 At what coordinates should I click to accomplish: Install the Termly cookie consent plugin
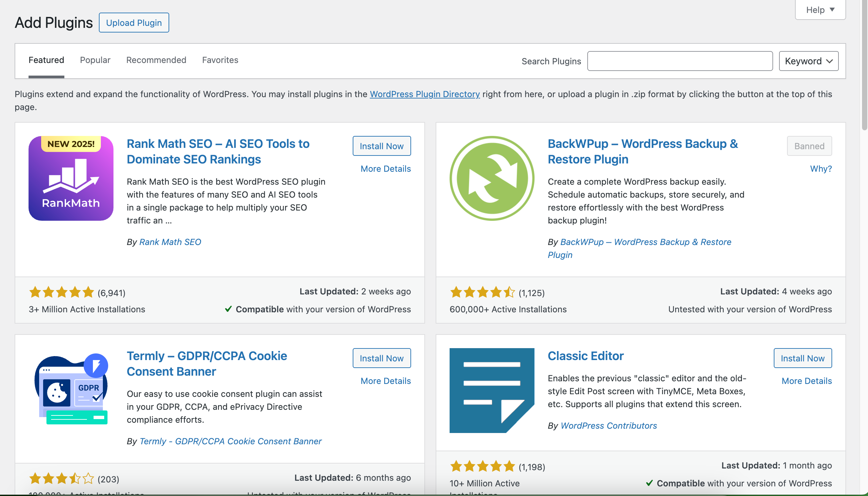[382, 358]
